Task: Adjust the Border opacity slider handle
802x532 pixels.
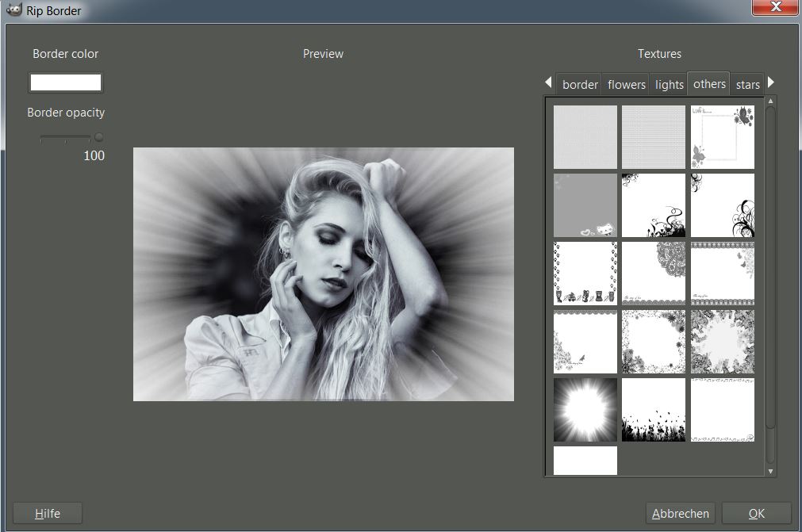Action: click(x=98, y=137)
